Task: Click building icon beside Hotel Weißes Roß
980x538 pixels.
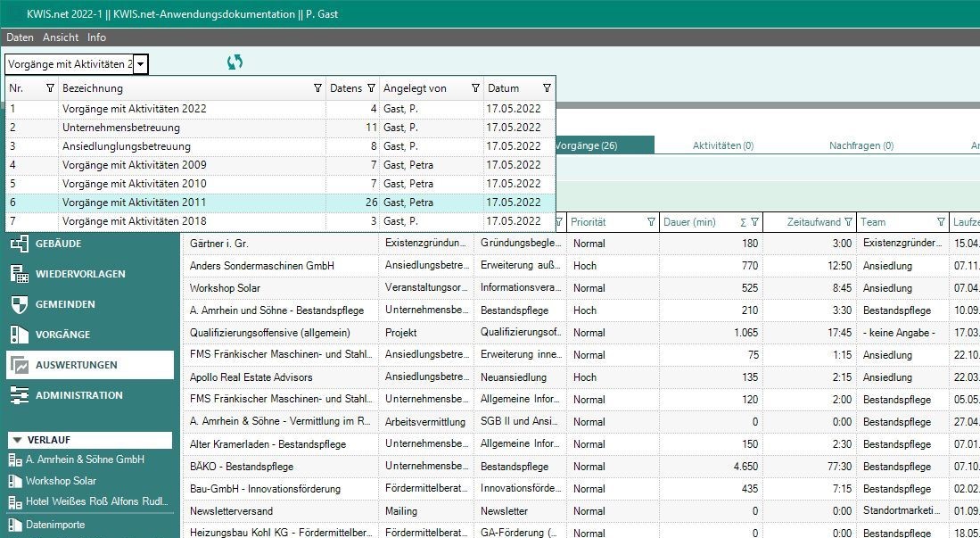Action: coord(15,502)
